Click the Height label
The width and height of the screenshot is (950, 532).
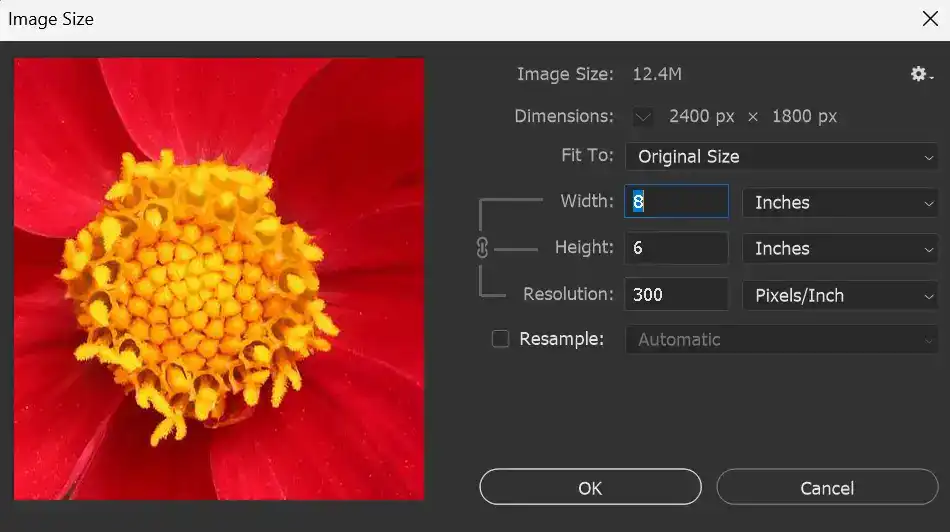tap(584, 247)
